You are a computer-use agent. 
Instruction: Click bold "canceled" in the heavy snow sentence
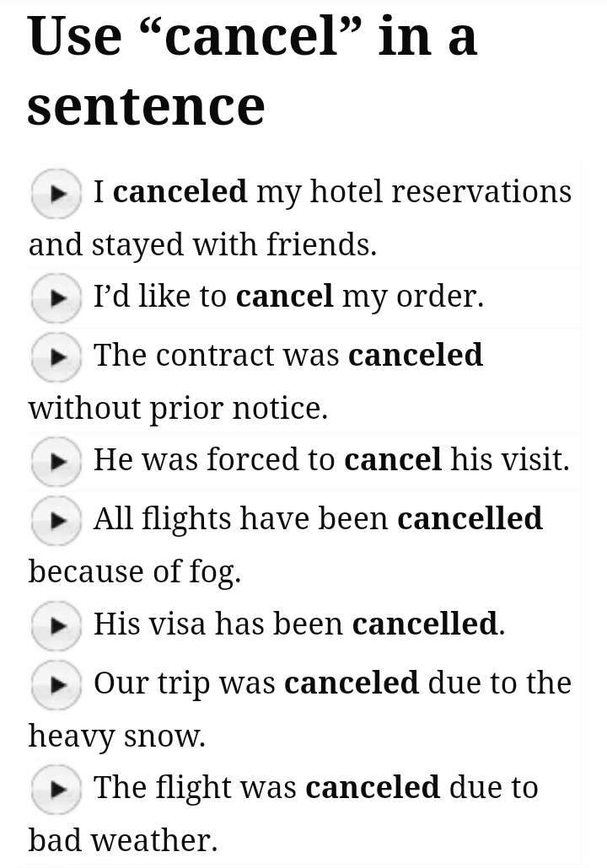point(351,683)
